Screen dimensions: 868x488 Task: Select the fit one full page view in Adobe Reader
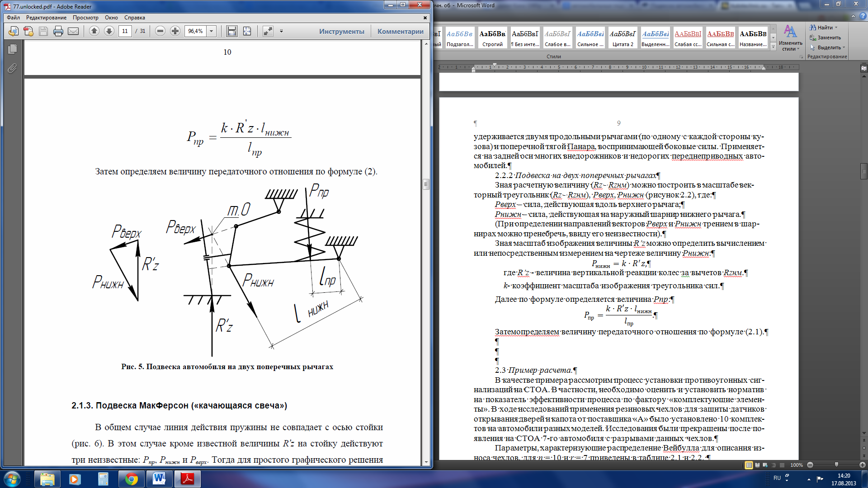(x=247, y=31)
